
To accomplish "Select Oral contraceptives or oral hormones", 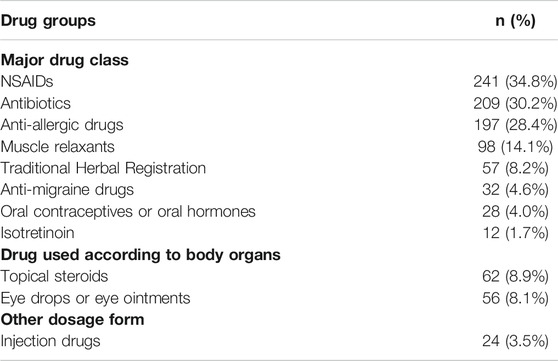I will (x=128, y=212).
